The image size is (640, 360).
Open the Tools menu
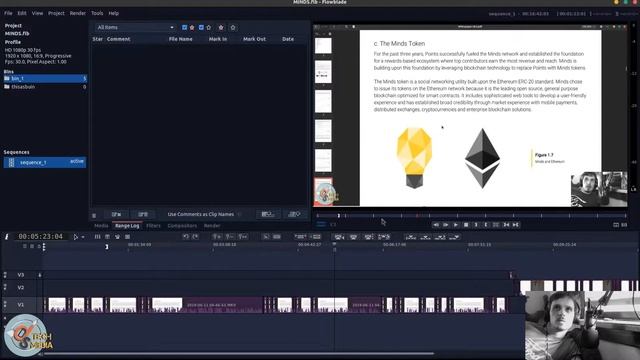tap(97, 13)
